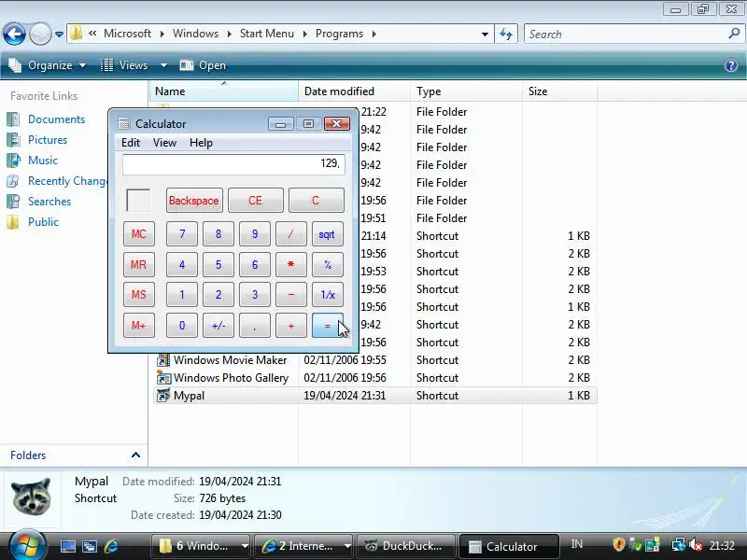Open the 6 Windows Explorer taskbar group
Screen dimensions: 747x560
[x=202, y=546]
